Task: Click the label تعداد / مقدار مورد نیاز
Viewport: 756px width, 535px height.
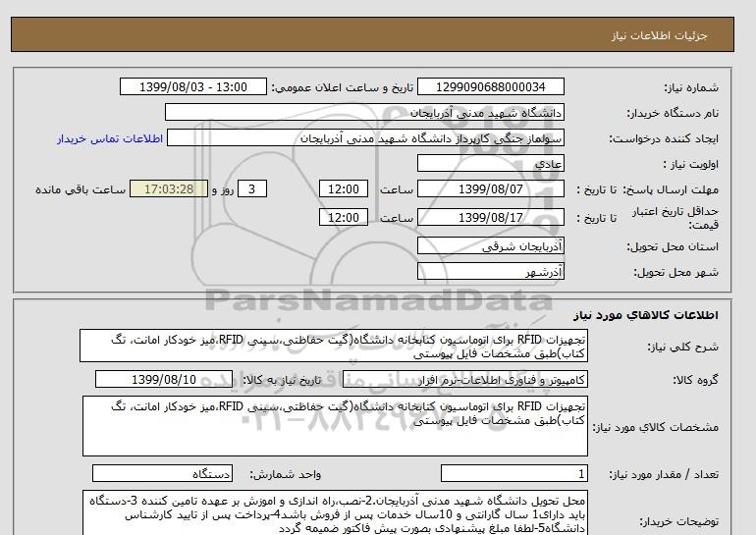Action: 664,474
